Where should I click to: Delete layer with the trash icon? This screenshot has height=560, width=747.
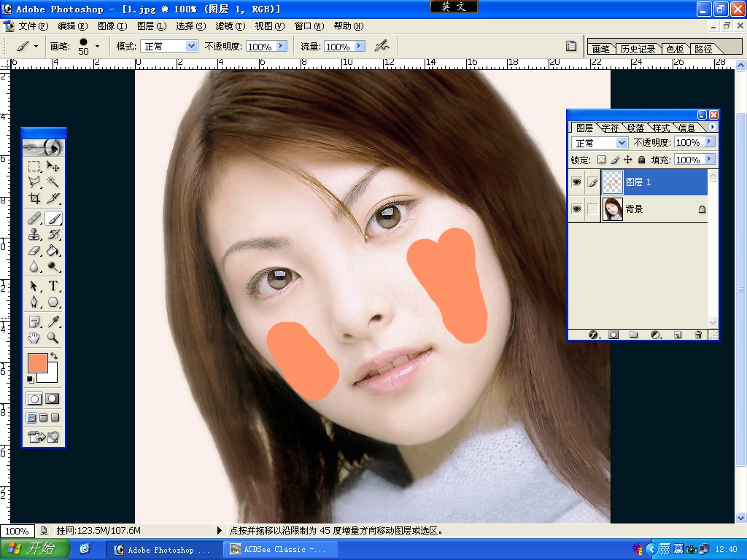point(698,335)
